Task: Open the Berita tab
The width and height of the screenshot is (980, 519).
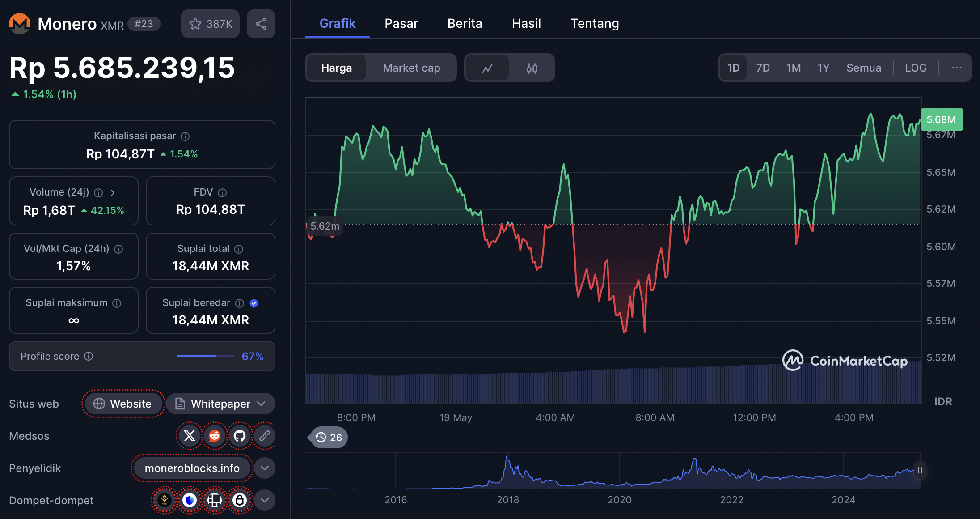Action: [465, 23]
